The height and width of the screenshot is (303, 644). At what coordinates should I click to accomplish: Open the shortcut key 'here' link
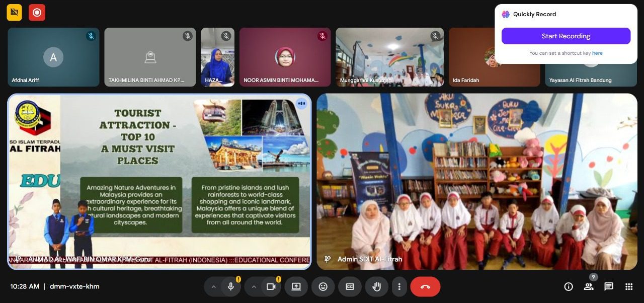597,53
